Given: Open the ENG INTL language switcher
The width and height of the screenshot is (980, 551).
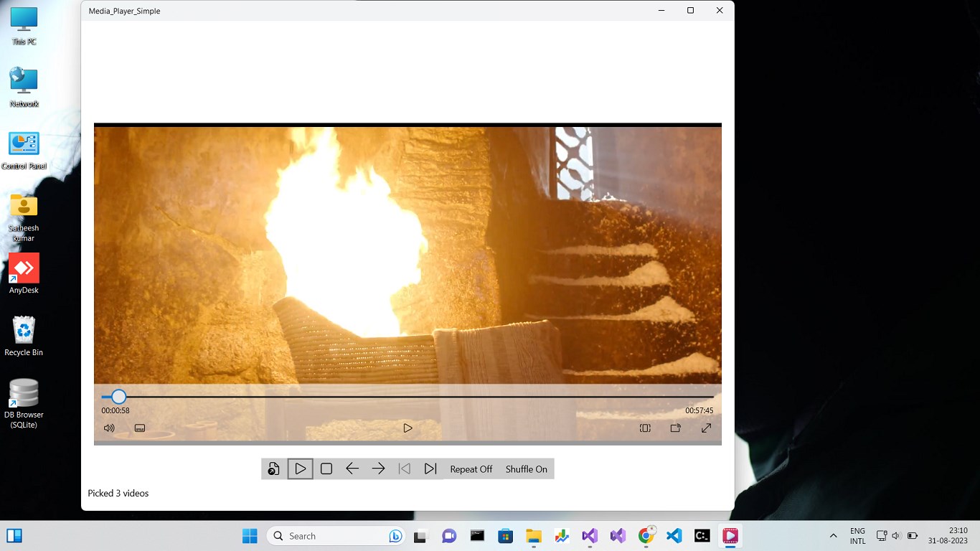Looking at the screenshot, I should (857, 536).
